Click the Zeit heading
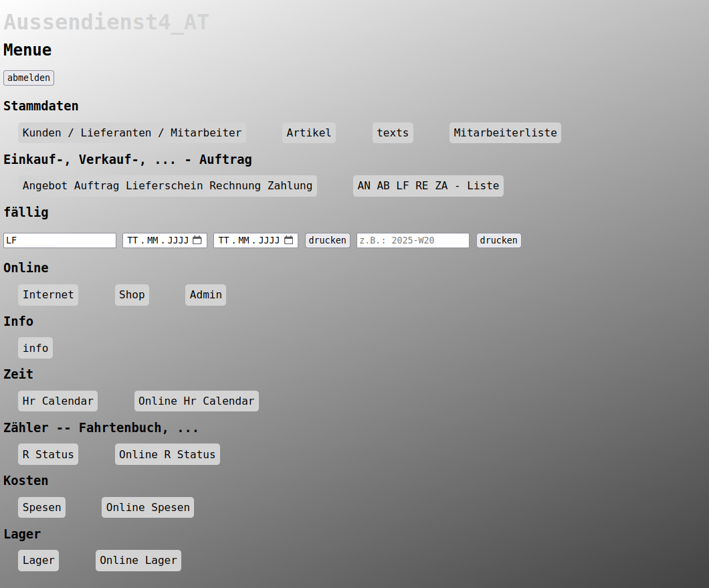This screenshot has height=588, width=709. (x=19, y=375)
